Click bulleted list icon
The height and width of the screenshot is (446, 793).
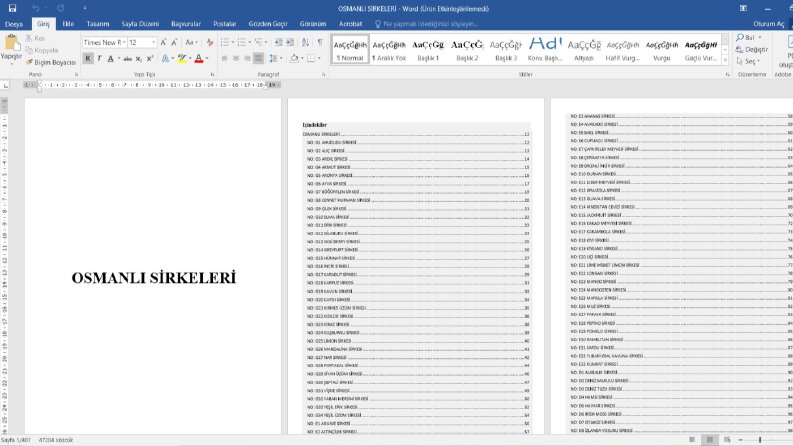pos(227,42)
